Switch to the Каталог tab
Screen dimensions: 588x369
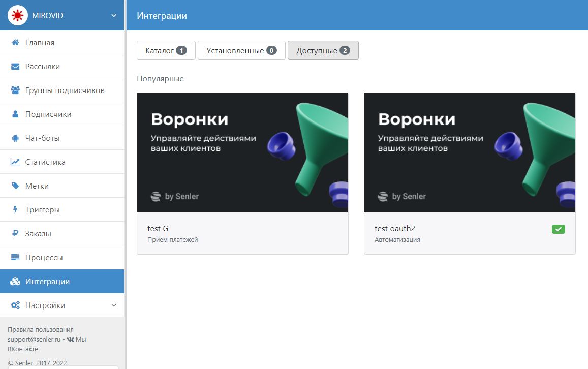point(166,51)
